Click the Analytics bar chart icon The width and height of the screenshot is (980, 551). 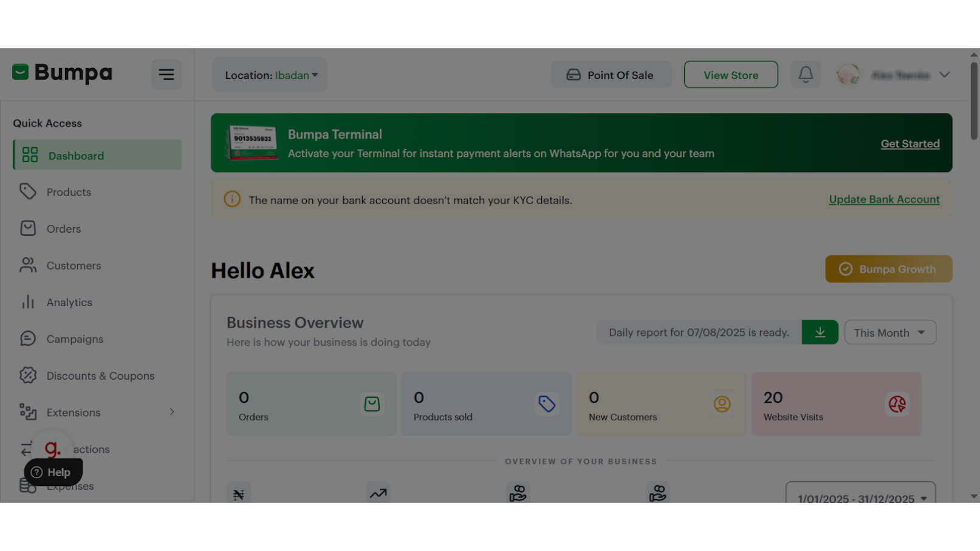coord(28,302)
